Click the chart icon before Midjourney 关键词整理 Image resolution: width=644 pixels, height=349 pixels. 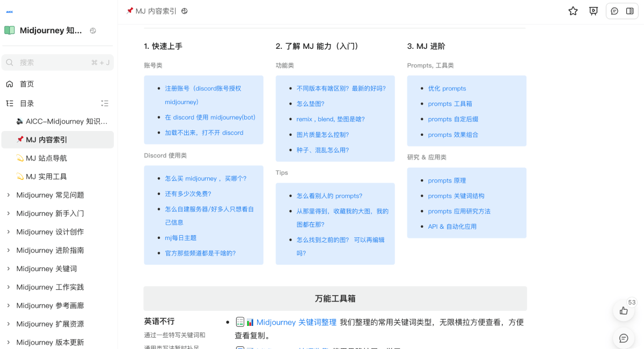point(250,322)
